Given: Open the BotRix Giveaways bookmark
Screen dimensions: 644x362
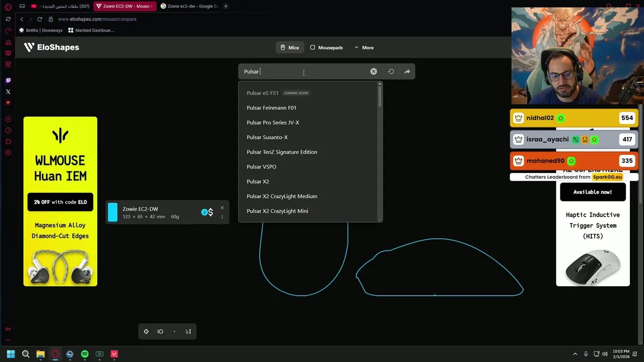Looking at the screenshot, I should [41, 30].
